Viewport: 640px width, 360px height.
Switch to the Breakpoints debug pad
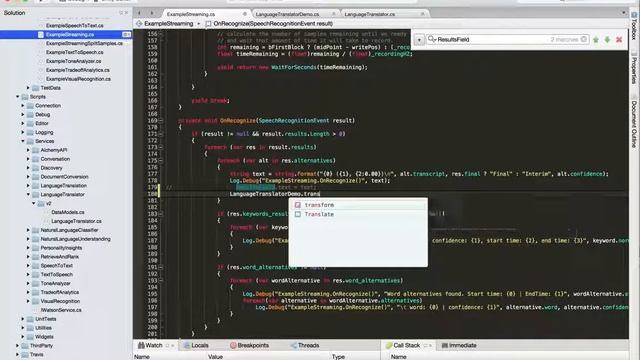point(249,345)
